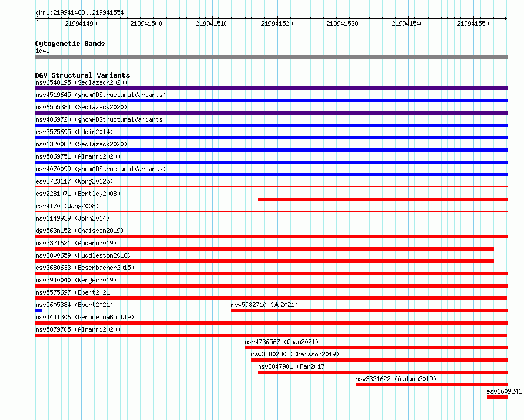The width and height of the screenshot is (524, 420).
Task: Click the red nsv5982710 variant bar
Action: point(369,311)
